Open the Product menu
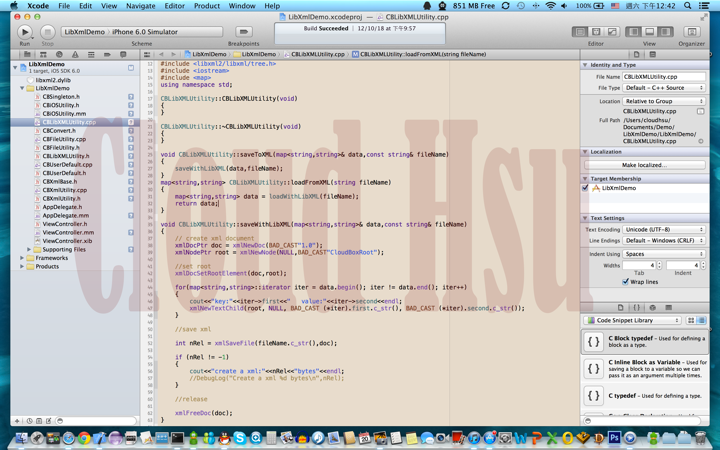Image resolution: width=720 pixels, height=450 pixels. pos(207,6)
